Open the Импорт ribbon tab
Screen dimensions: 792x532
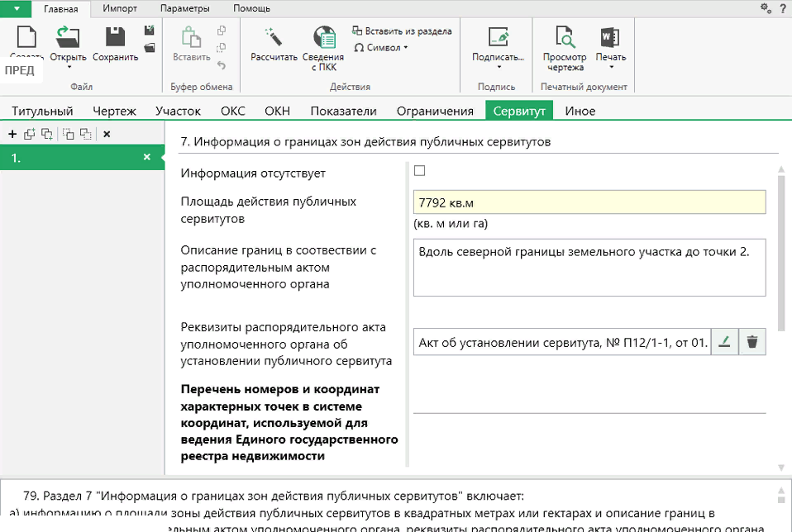click(x=120, y=8)
